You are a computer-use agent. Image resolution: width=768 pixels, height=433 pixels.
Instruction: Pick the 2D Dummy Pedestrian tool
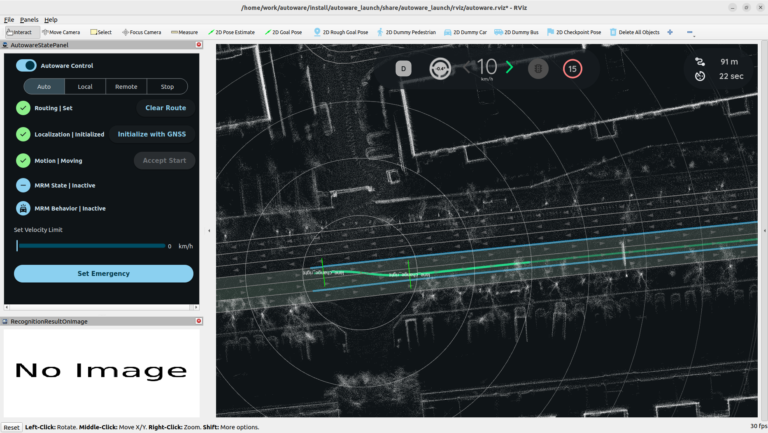[412, 32]
